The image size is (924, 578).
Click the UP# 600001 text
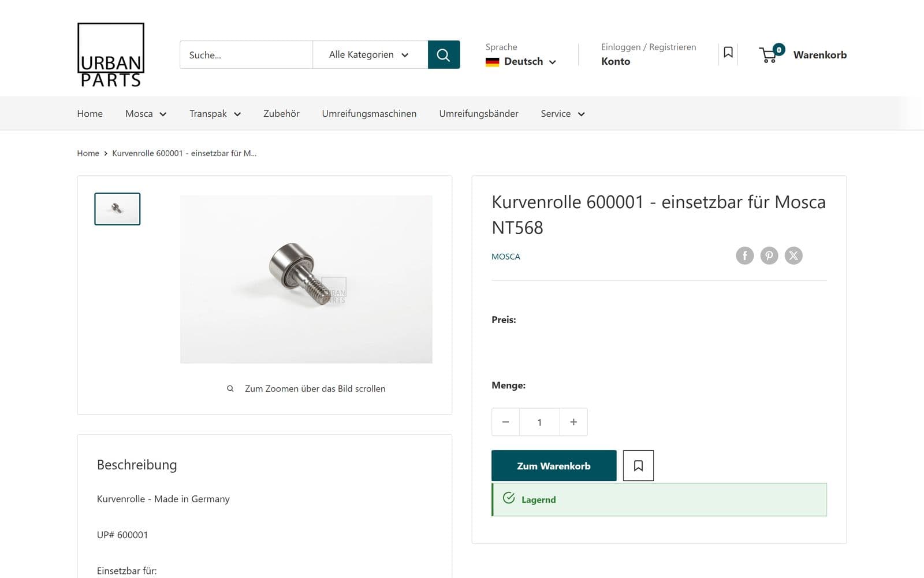122,535
